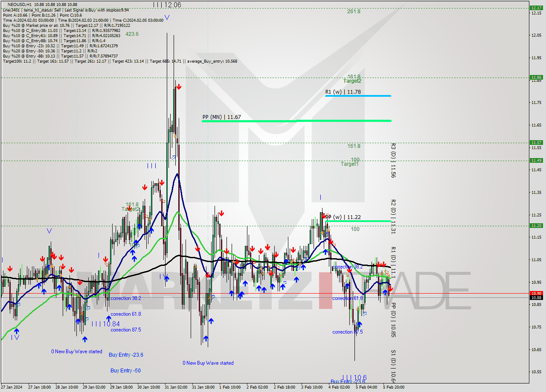Click the 11.35 price axis value
The width and height of the screenshot is (546, 392).
[x=536, y=192]
